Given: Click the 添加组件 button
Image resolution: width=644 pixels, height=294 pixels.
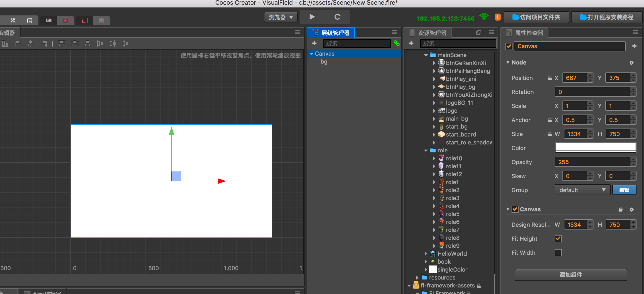Looking at the screenshot, I should click(571, 275).
